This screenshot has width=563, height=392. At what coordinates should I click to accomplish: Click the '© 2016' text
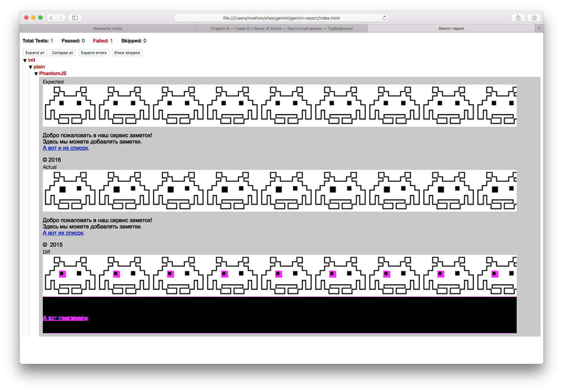pos(52,160)
